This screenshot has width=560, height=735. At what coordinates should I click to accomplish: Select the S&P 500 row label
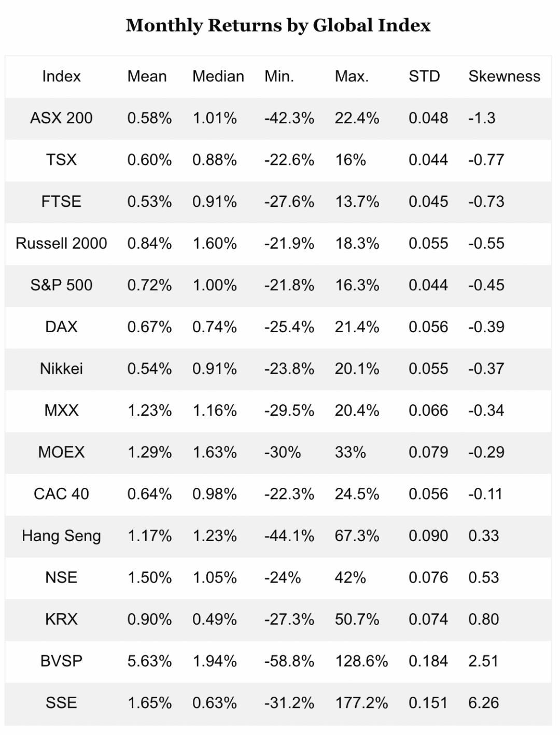tap(61, 285)
